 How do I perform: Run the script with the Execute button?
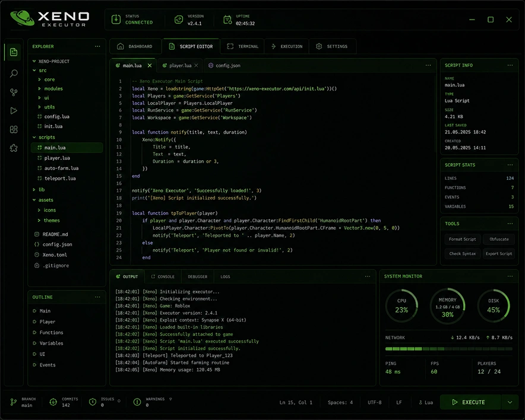(x=470, y=402)
